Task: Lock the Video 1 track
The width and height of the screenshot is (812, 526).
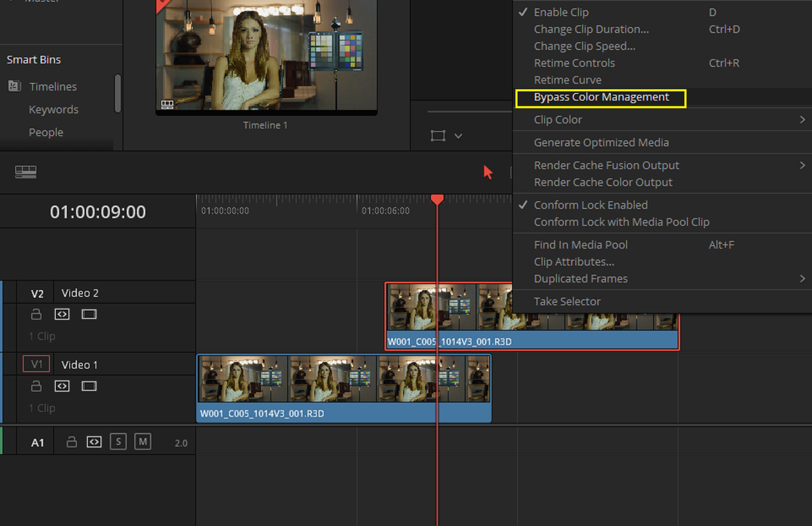Action: click(36, 387)
